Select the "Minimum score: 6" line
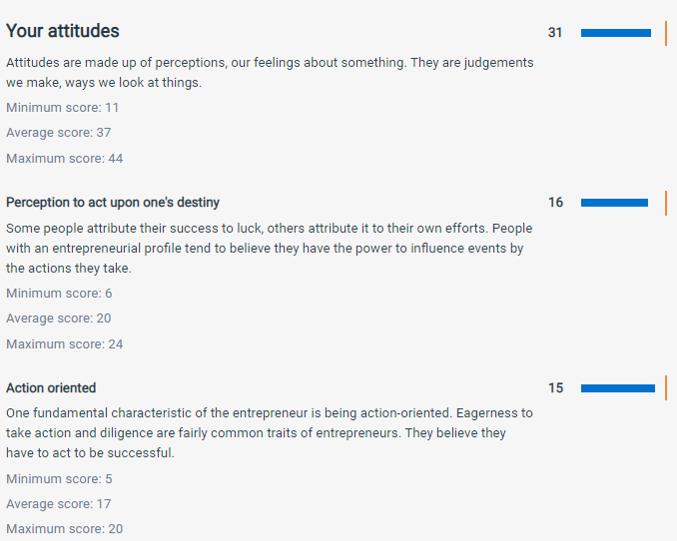 point(59,293)
